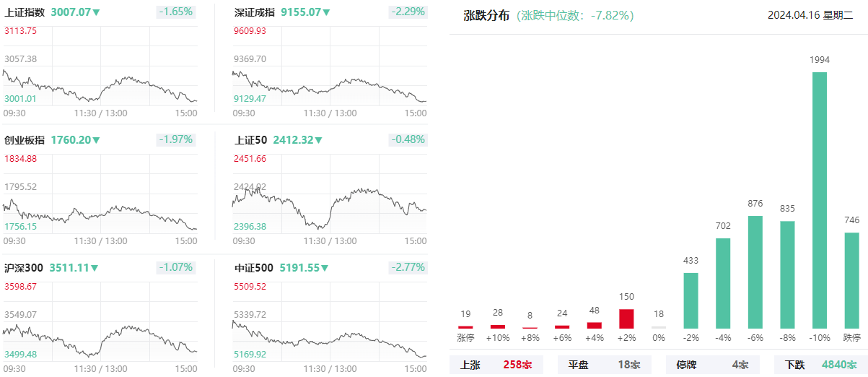The width and height of the screenshot is (868, 377).
Task: Click the down arrow beside 上证指数 3007.07
Action: point(97,13)
